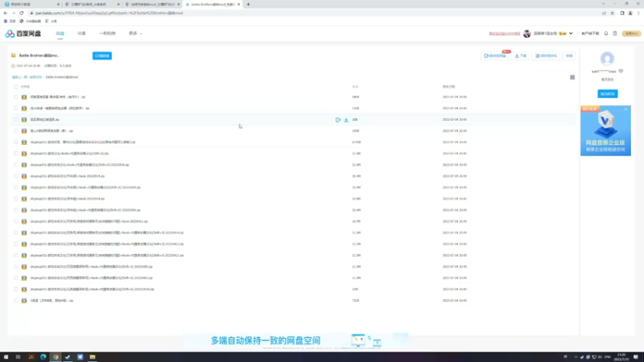Click the blue subscribe button beside folder title
644x362 pixels.
(102, 56)
